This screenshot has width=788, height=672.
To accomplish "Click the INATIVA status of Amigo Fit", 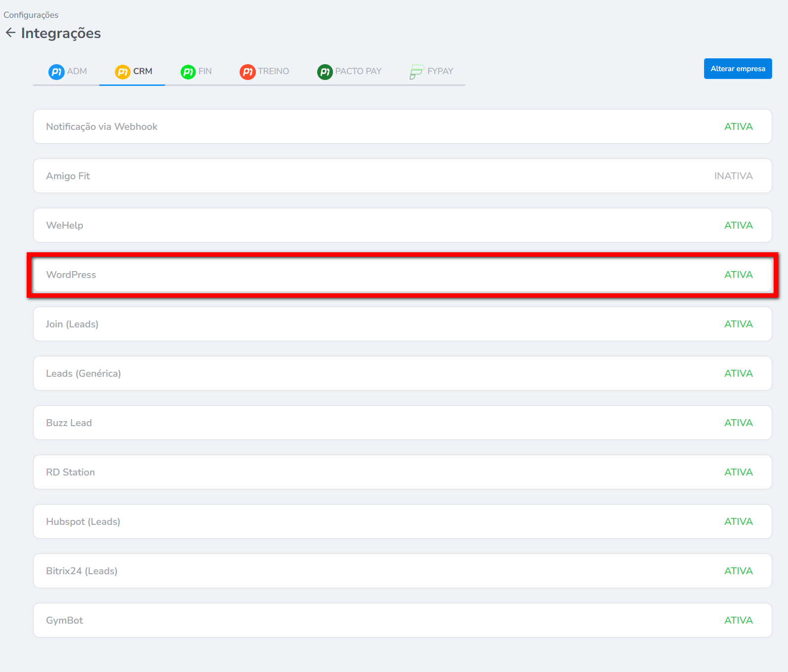I will 733,176.
